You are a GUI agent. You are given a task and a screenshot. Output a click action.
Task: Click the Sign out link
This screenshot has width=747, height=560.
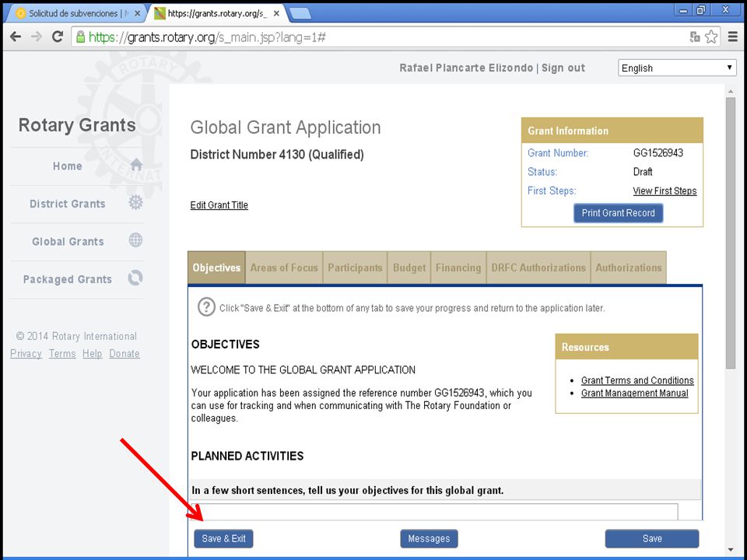coord(563,68)
